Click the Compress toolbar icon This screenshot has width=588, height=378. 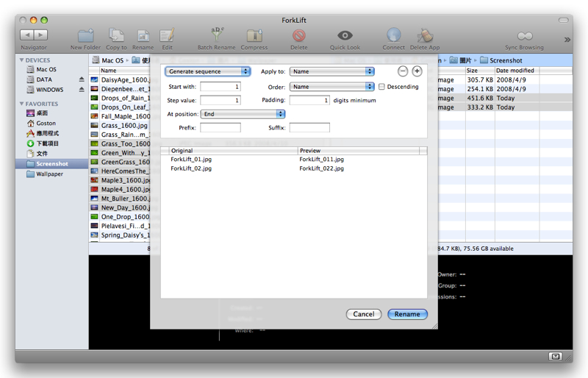(254, 35)
